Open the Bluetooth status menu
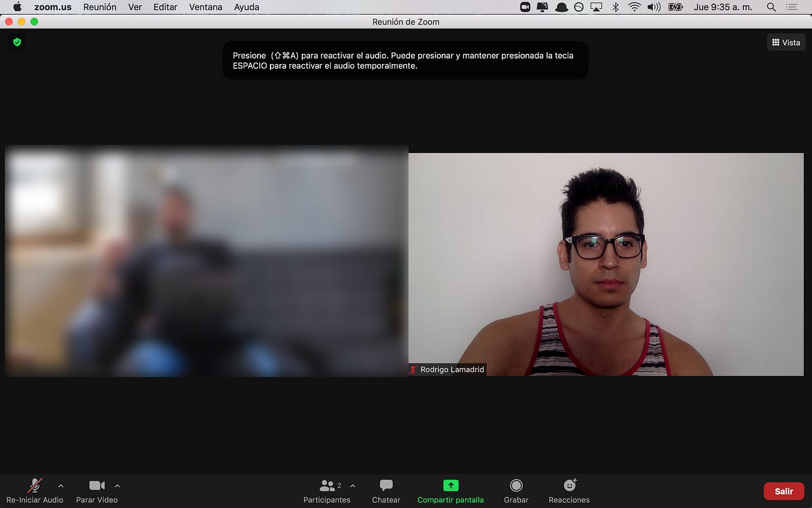Viewport: 812px width, 508px height. click(x=616, y=7)
